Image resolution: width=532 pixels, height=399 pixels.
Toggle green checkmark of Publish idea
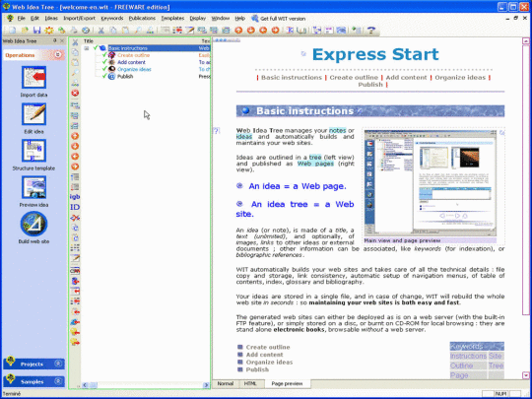pyautogui.click(x=104, y=76)
